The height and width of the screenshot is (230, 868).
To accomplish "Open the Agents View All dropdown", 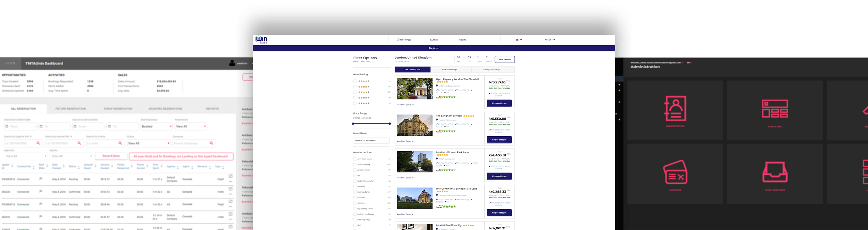I will click(x=71, y=156).
